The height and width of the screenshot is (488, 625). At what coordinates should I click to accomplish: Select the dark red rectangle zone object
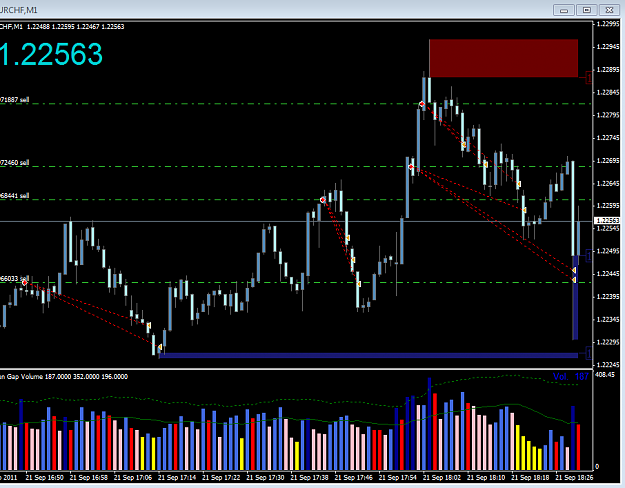(x=504, y=58)
